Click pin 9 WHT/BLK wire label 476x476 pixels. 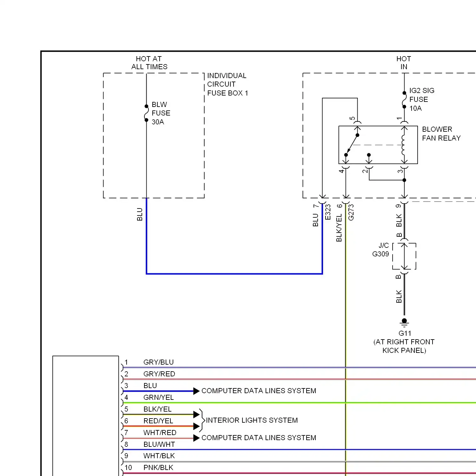coord(159,456)
